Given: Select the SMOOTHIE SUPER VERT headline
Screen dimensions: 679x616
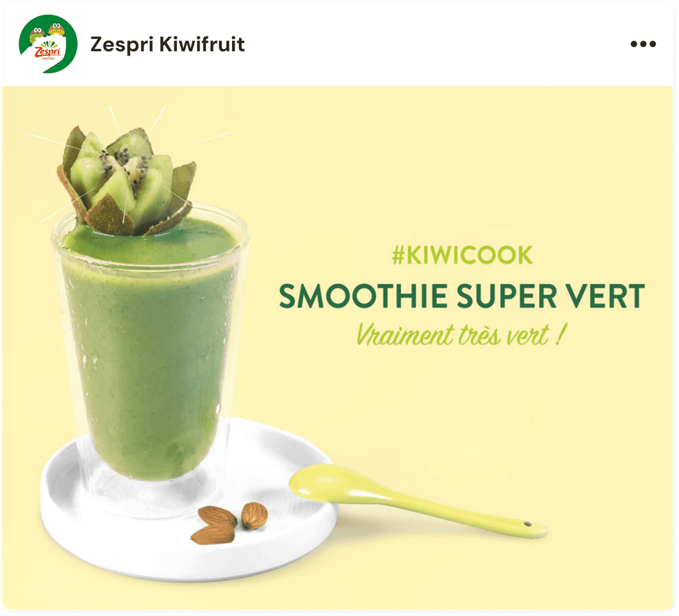Looking at the screenshot, I should pyautogui.click(x=462, y=296).
